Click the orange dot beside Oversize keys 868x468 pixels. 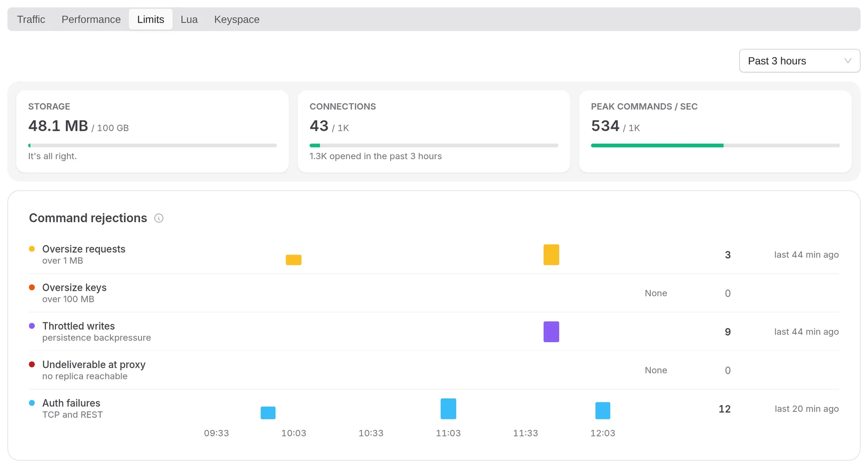click(32, 287)
